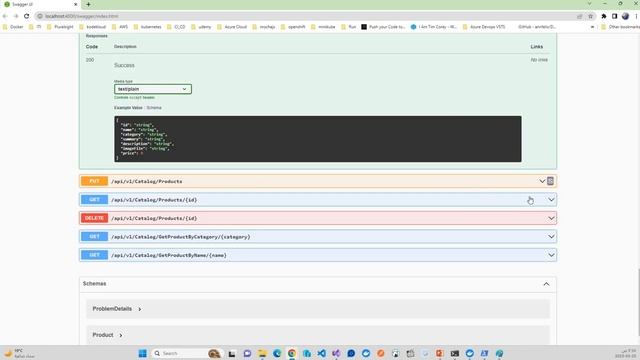The height and width of the screenshot is (360, 640).
Task: Expand DELETE Products/{id} chevron
Action: 551,218
